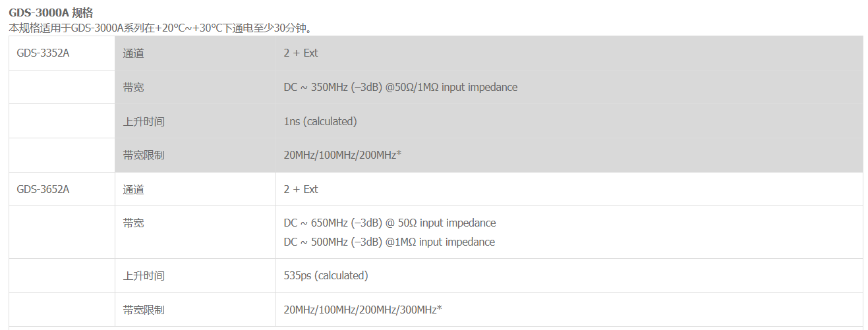Click the 500MHz @1MΩ bandwidth line
Image resolution: width=868 pixels, height=330 pixels.
click(x=390, y=242)
